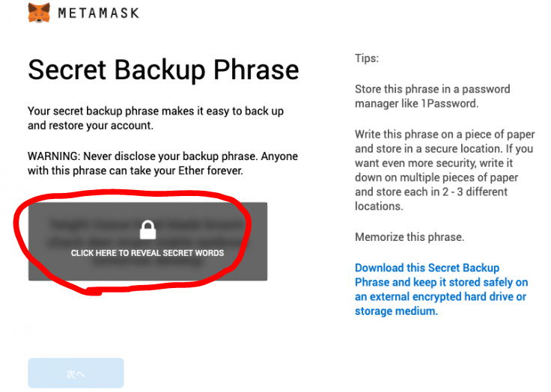The image size is (551, 392).
Task: Click the MetaMask fox logo
Action: pyautogui.click(x=39, y=13)
